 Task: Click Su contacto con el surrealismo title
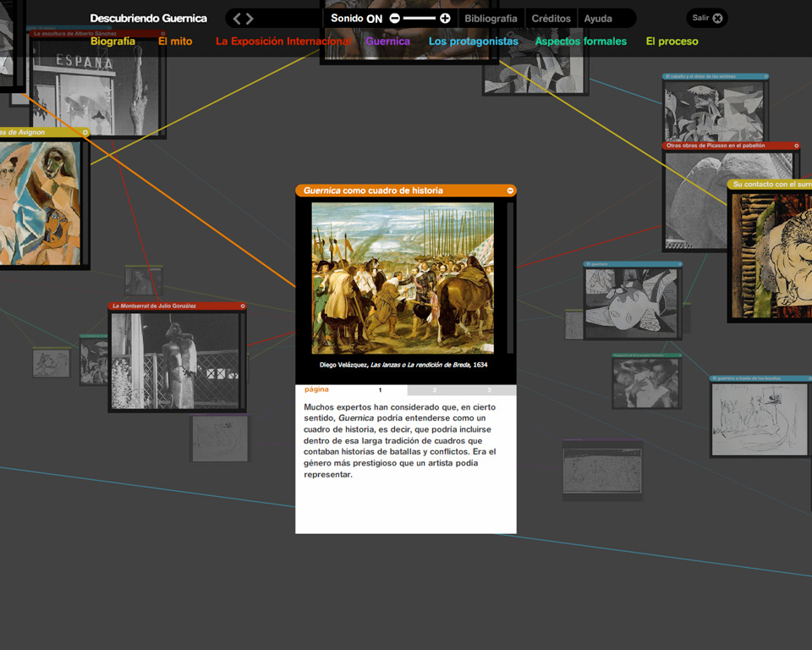click(772, 184)
